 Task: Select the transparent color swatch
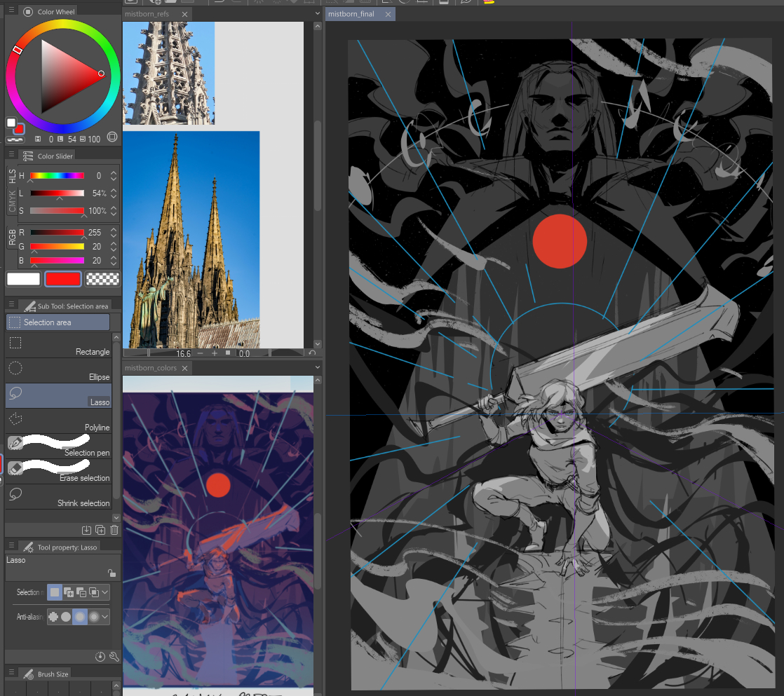[x=102, y=279]
